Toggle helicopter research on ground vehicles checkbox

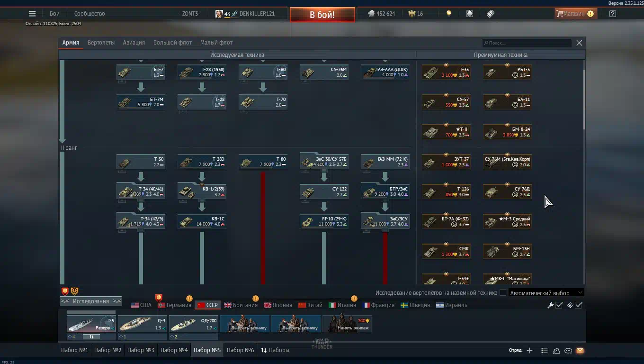[503, 293]
